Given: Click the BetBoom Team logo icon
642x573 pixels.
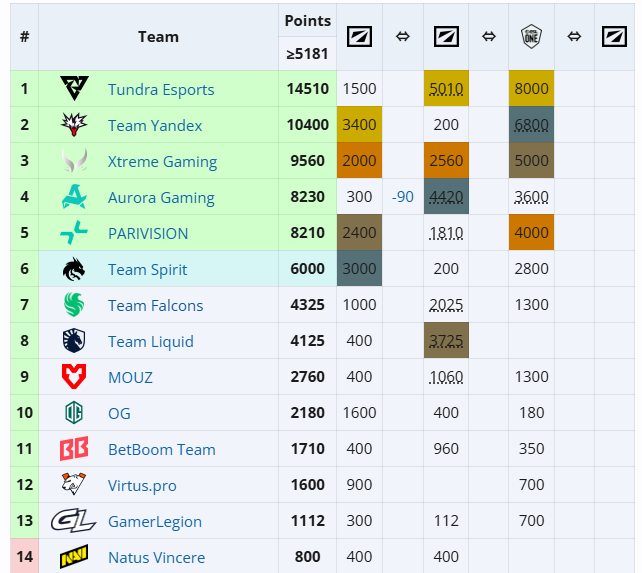Looking at the screenshot, I should 74,448.
